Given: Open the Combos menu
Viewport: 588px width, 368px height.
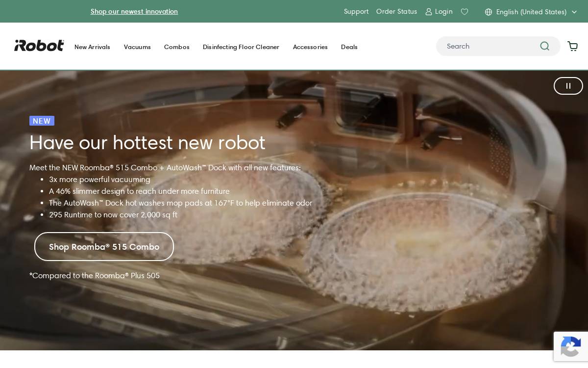Looking at the screenshot, I should pyautogui.click(x=177, y=47).
